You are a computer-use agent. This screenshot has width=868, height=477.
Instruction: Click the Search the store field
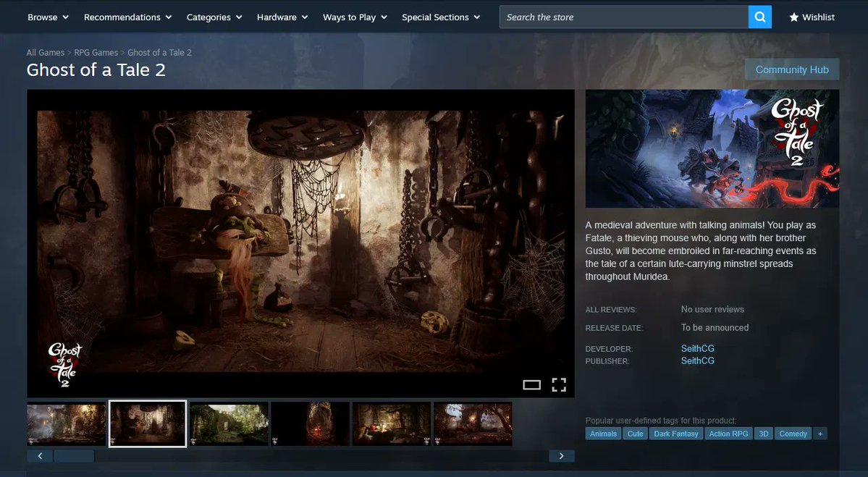click(624, 17)
